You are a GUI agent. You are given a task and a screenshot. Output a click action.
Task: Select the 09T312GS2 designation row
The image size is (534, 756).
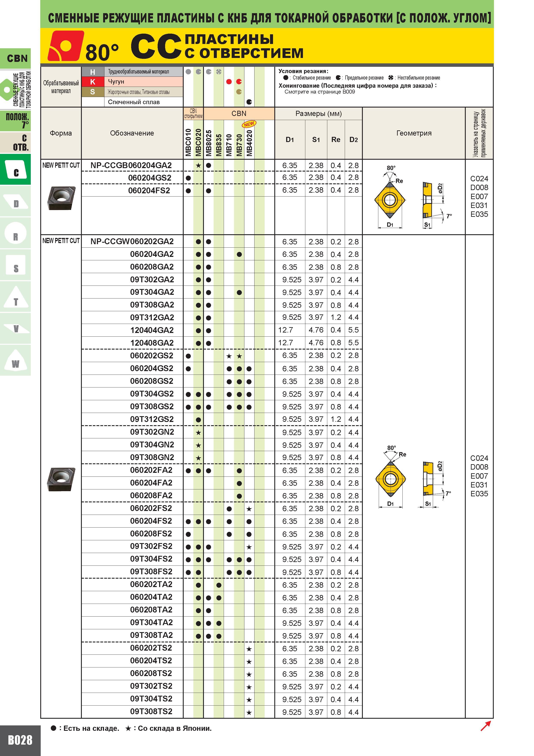(x=152, y=419)
